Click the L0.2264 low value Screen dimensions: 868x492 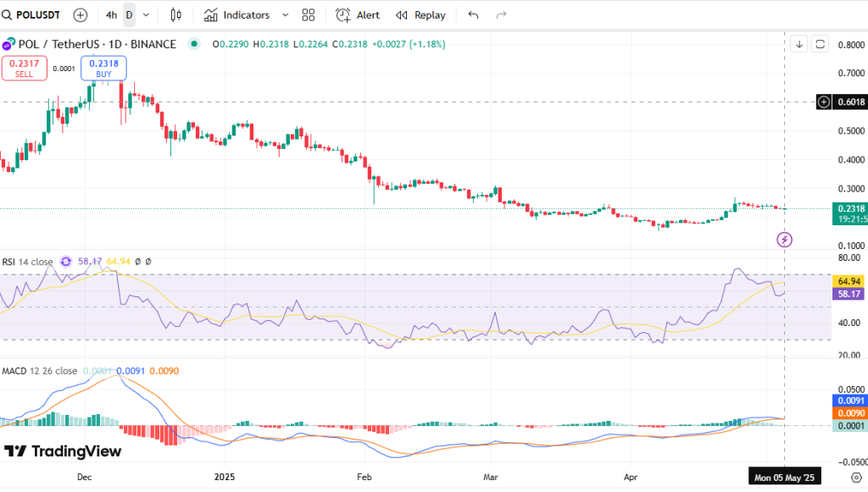pyautogui.click(x=310, y=44)
